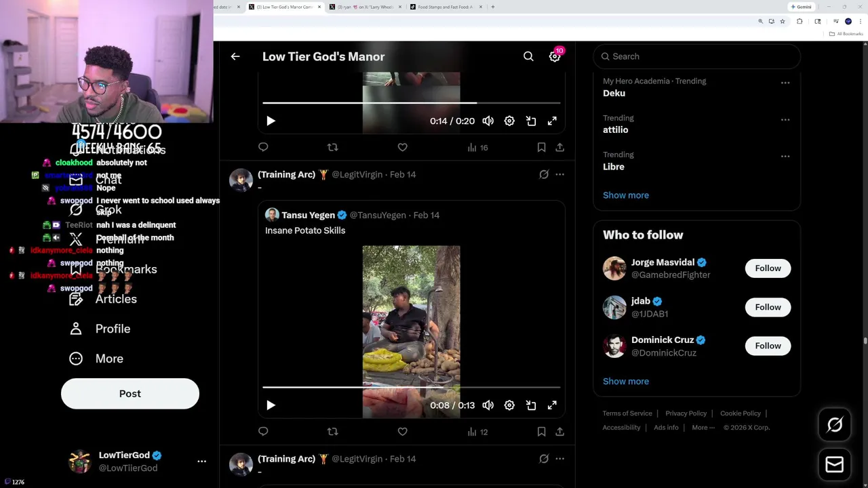The width and height of the screenshot is (868, 488).
Task: Reply to the post with 16 views
Action: click(263, 147)
